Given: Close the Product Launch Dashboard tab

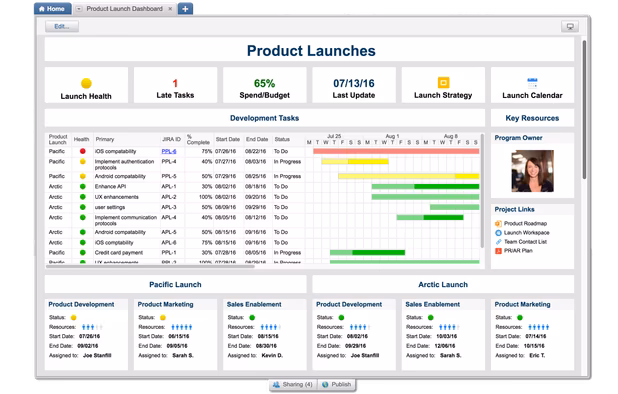Looking at the screenshot, I should (170, 9).
